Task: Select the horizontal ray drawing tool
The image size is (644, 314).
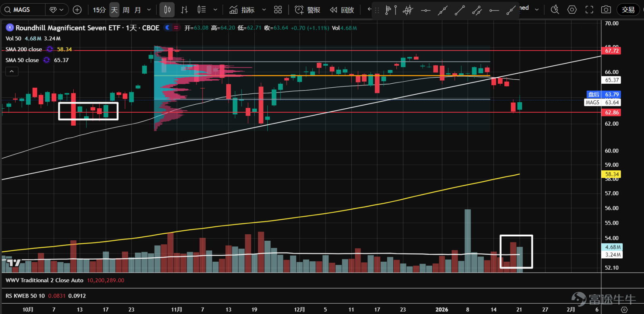Action: 494,10
